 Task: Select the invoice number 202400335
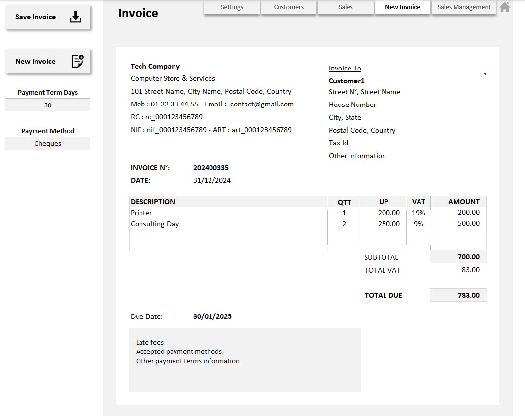click(x=211, y=168)
